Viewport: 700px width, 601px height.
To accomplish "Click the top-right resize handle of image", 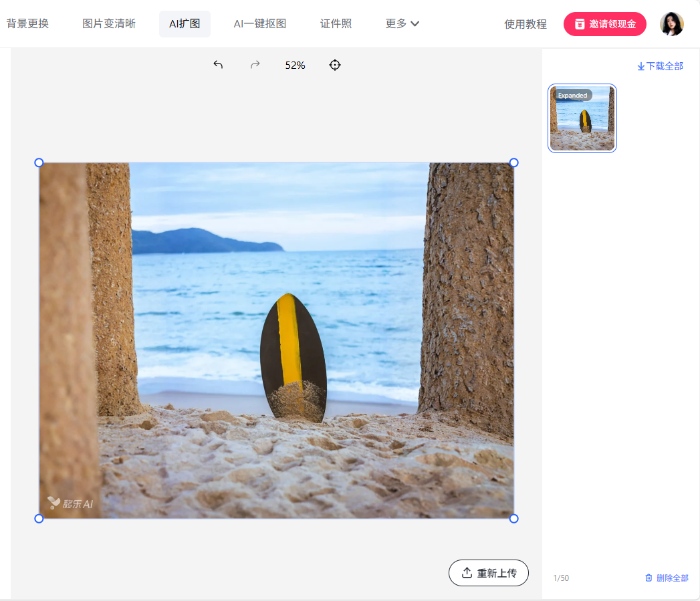I will coord(513,162).
